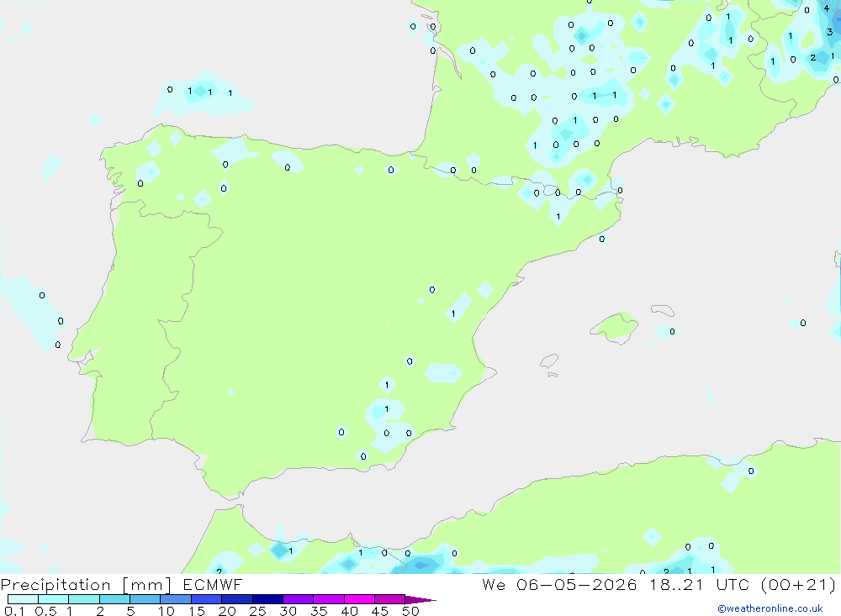Click the Precipitation [mm] title label
The image size is (841, 616).
86,585
